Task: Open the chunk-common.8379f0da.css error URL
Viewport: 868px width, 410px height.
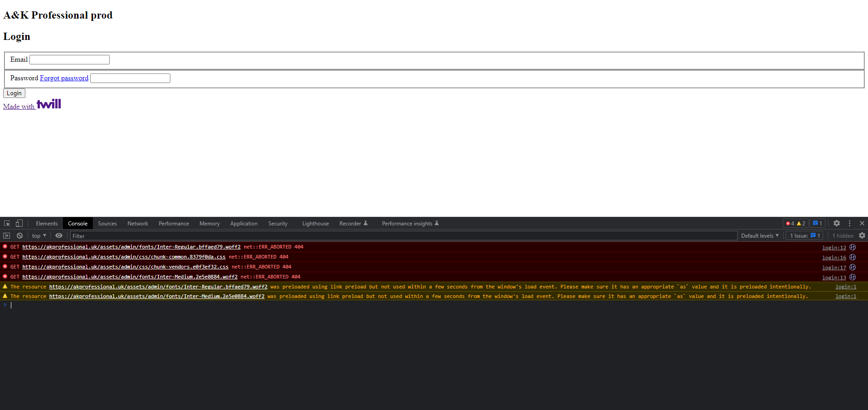Action: pos(124,257)
